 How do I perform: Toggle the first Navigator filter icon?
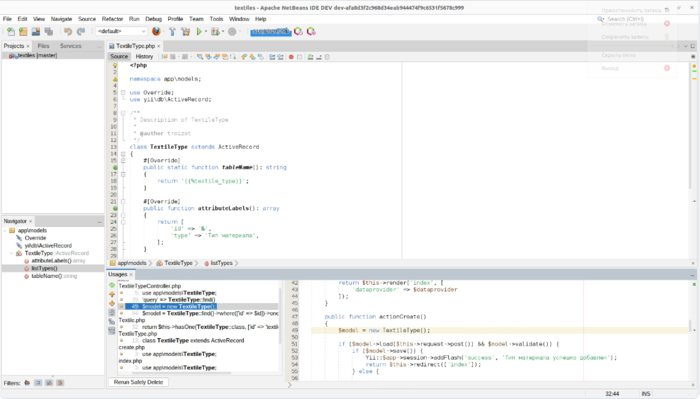coord(27,382)
